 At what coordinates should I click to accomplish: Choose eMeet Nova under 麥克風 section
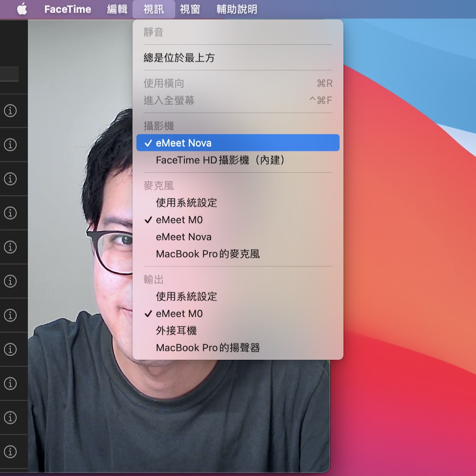pos(238,237)
